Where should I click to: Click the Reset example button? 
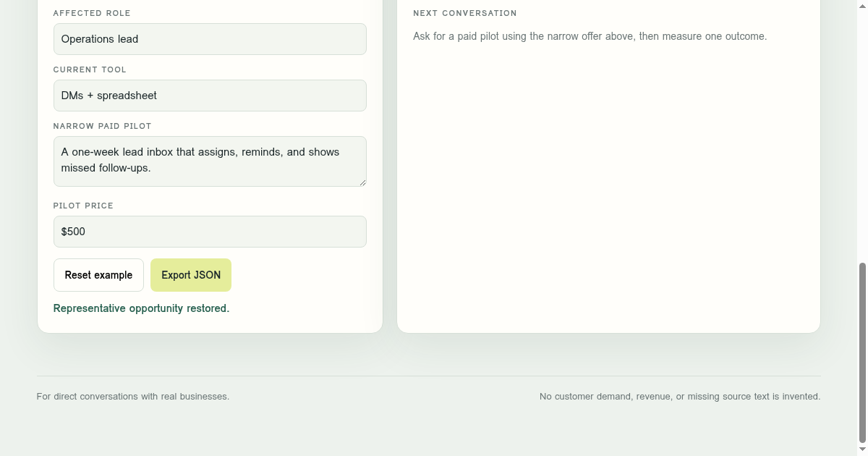click(x=98, y=275)
